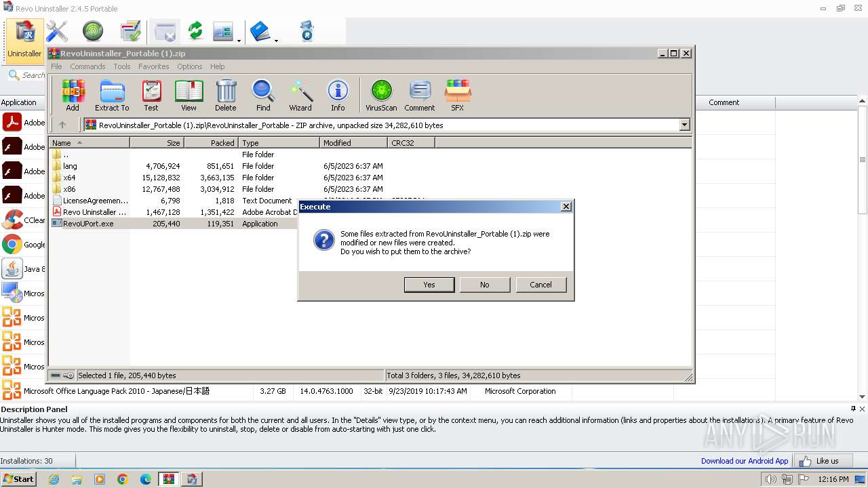This screenshot has width=868, height=488.
Task: Click Chrome icon in taskbar
Action: (123, 479)
